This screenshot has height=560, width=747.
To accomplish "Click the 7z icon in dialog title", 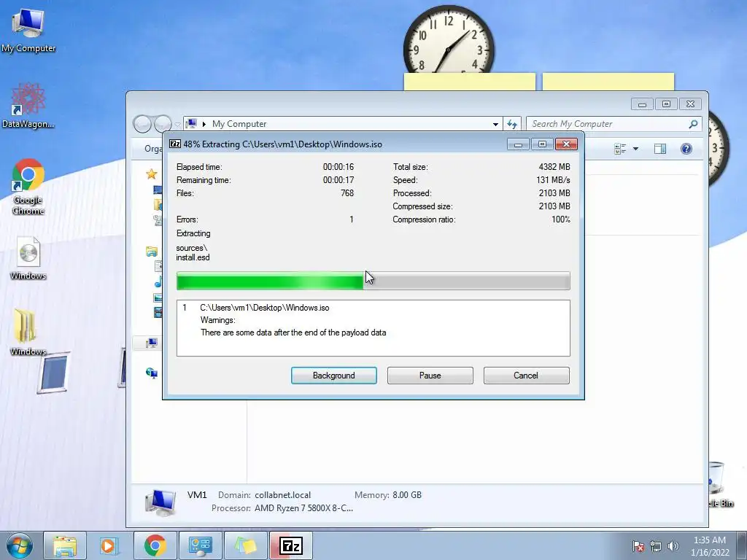I will tap(175, 144).
